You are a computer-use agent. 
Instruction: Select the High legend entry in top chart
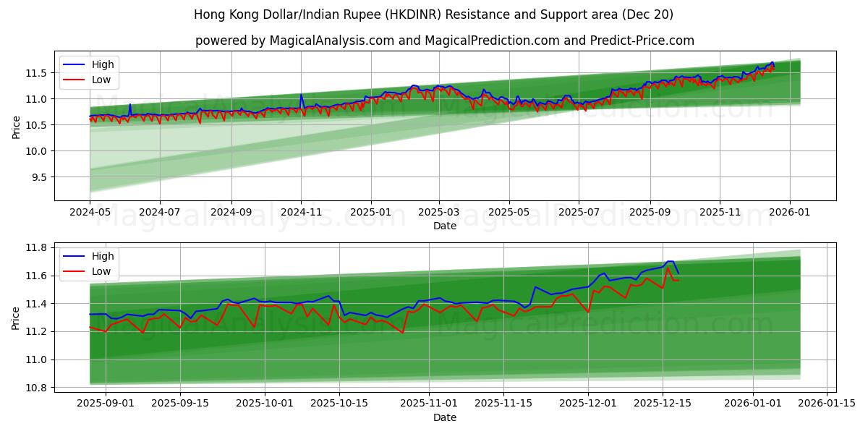(x=103, y=64)
